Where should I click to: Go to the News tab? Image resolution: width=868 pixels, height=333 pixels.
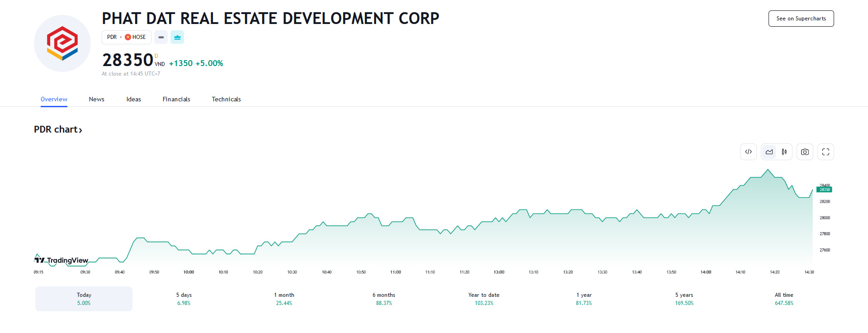click(x=97, y=99)
